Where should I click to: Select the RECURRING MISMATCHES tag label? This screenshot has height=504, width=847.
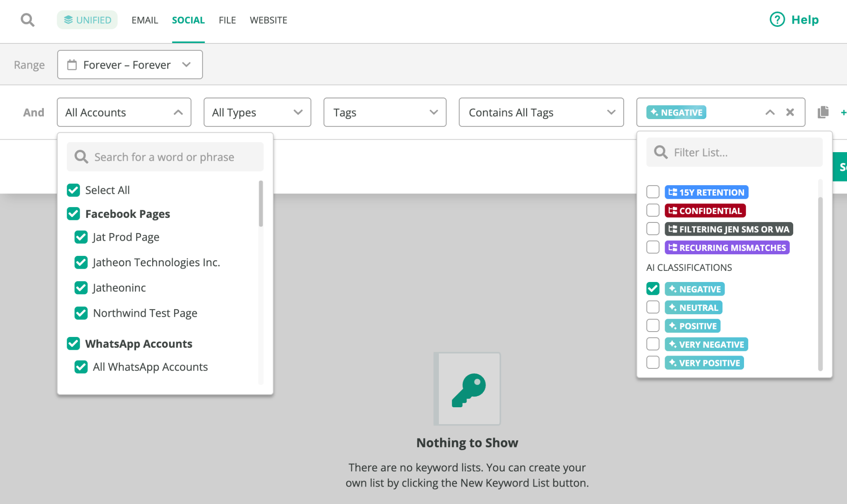727,248
